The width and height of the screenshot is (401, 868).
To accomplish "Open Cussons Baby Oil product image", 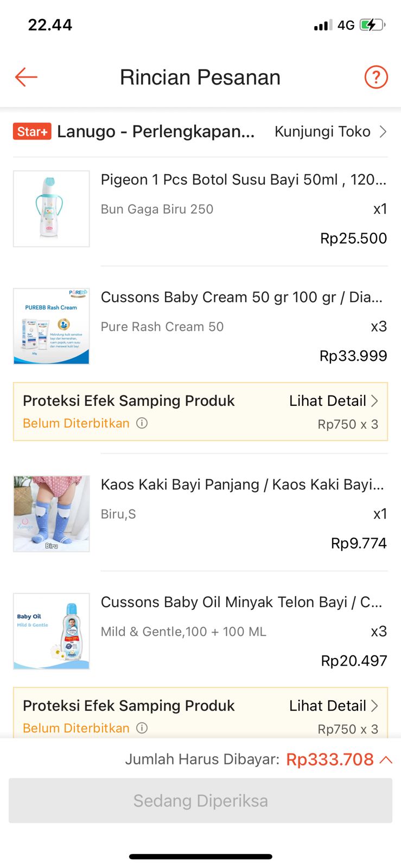I will (x=52, y=631).
